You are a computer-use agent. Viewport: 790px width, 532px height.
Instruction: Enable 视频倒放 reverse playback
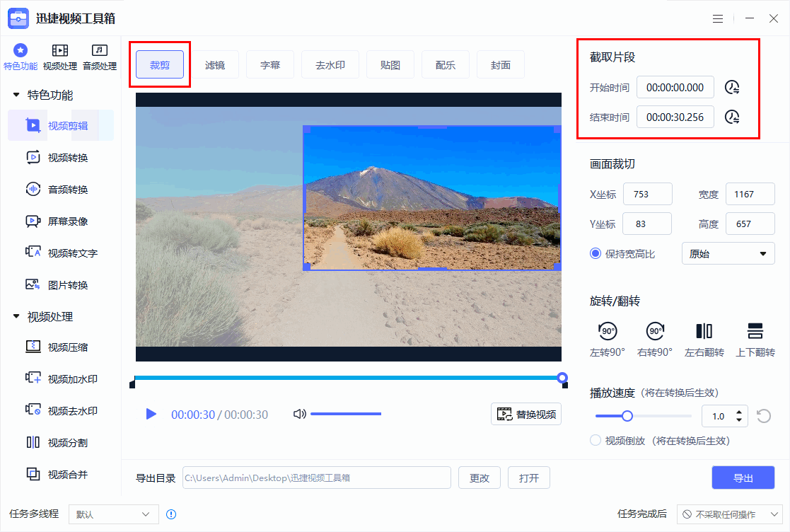click(595, 440)
